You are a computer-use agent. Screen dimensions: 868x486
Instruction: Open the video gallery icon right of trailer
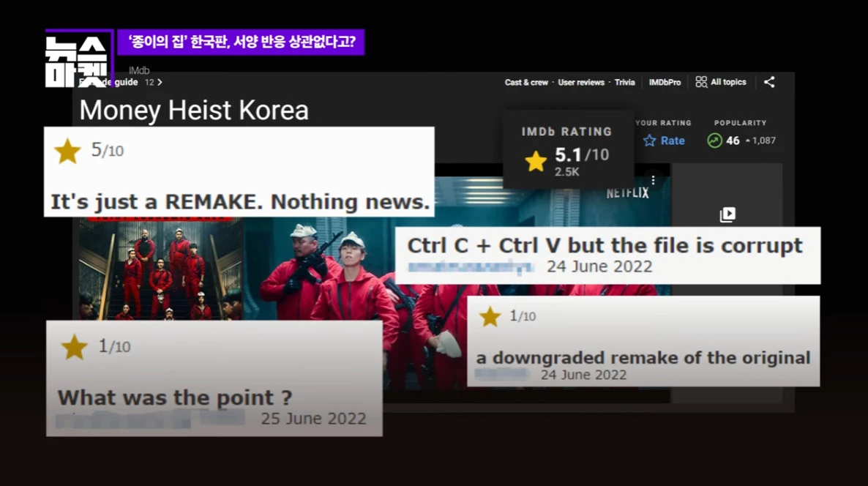coord(727,214)
